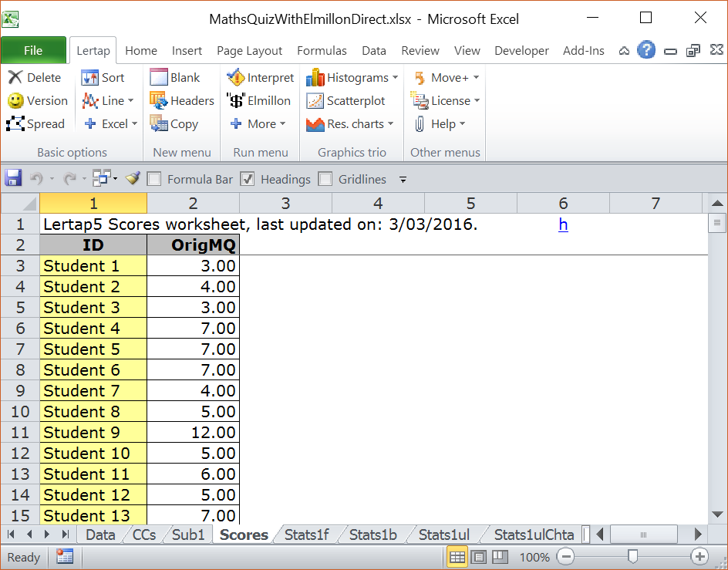Click the Histograms chart icon

coord(315,78)
